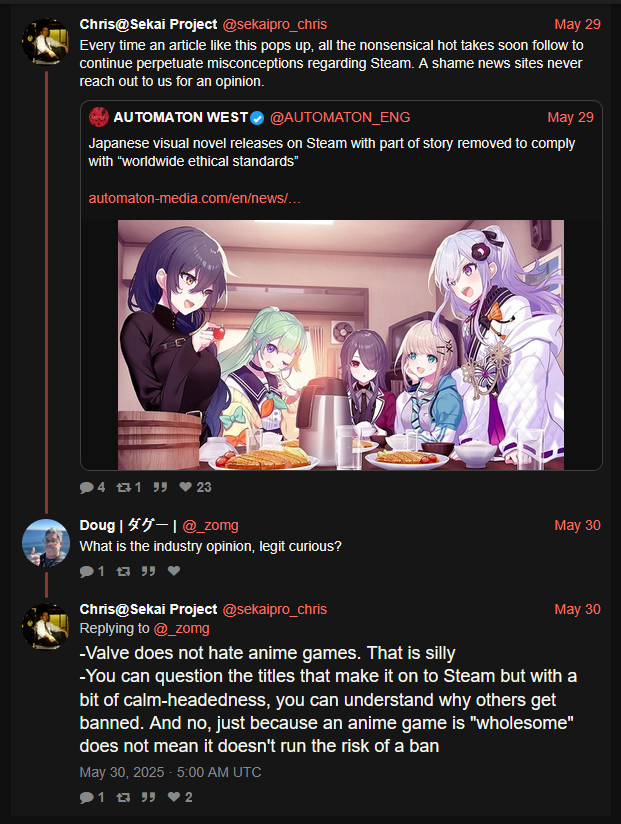Click the retweet icon under the first tweet
The image size is (621, 824).
123,488
